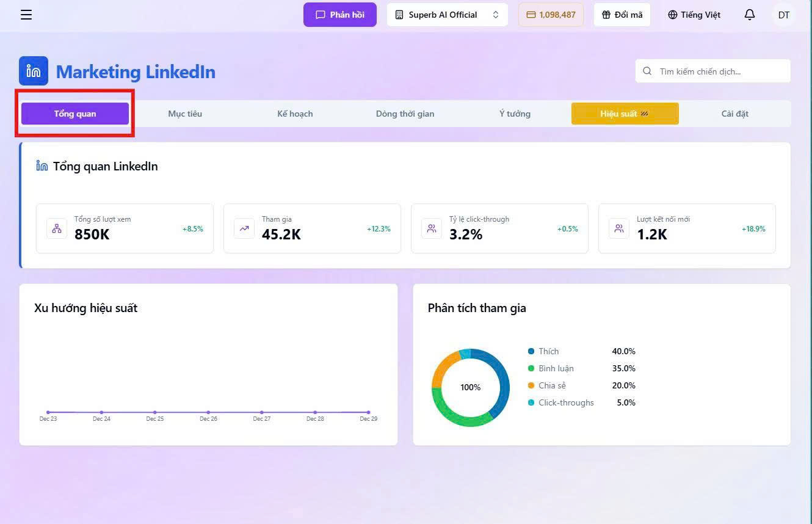Viewport: 812px width, 524px height.
Task: Click the +12.3% change indicator
Action: click(x=379, y=229)
